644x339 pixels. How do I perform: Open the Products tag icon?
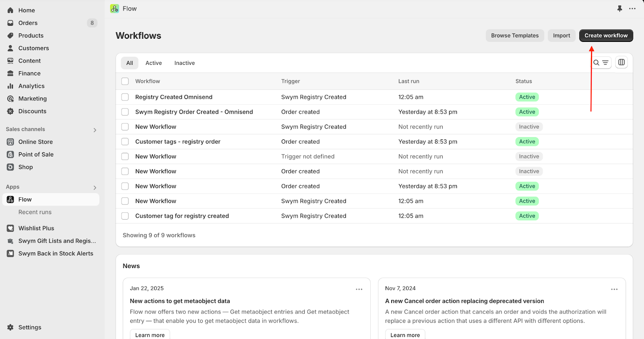10,35
